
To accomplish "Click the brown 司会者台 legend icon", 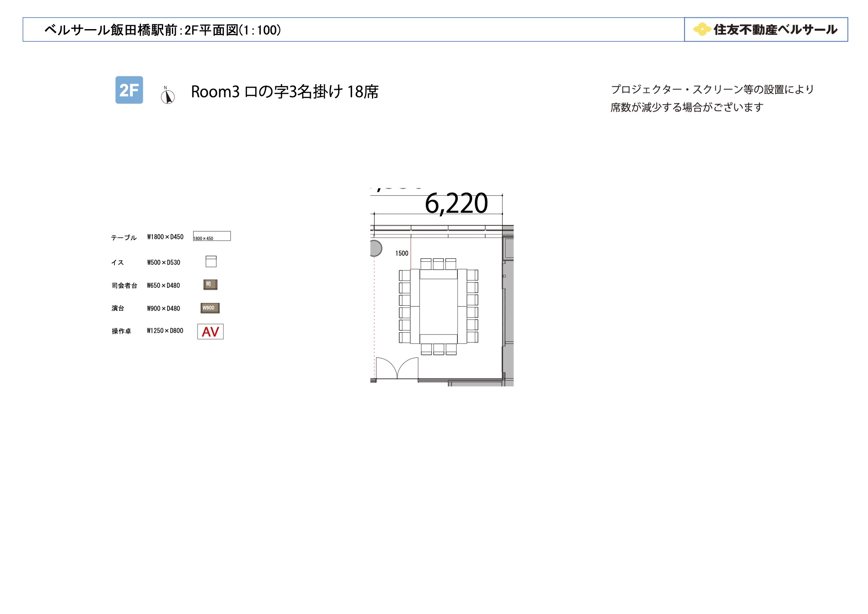I will click(x=210, y=284).
